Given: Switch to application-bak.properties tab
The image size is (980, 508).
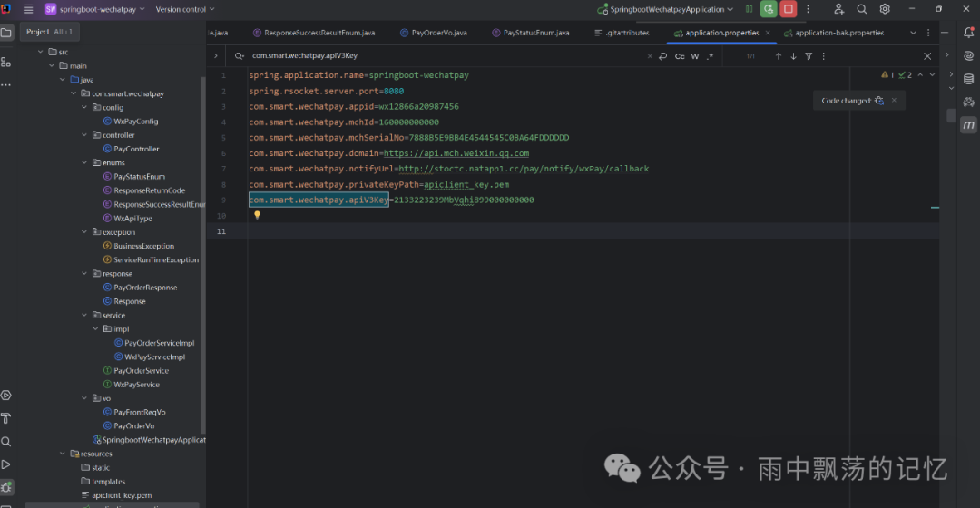Looking at the screenshot, I should (838, 33).
